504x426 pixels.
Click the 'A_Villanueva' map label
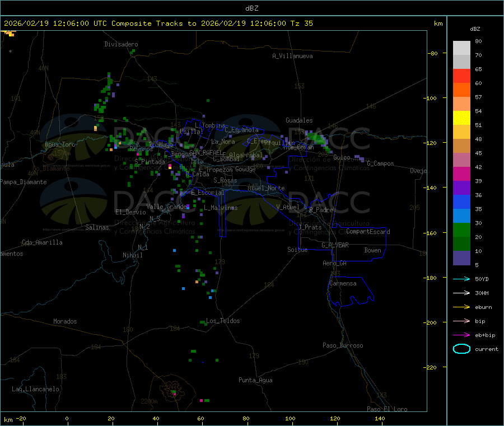coord(292,56)
